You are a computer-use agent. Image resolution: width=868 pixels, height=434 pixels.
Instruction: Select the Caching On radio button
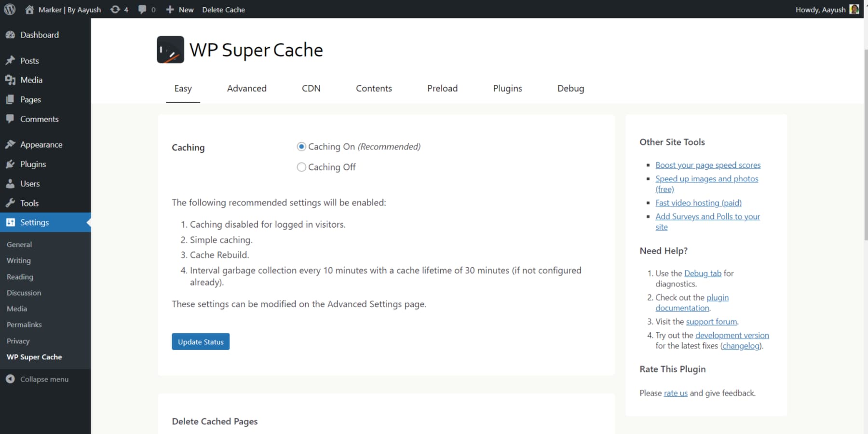point(301,147)
